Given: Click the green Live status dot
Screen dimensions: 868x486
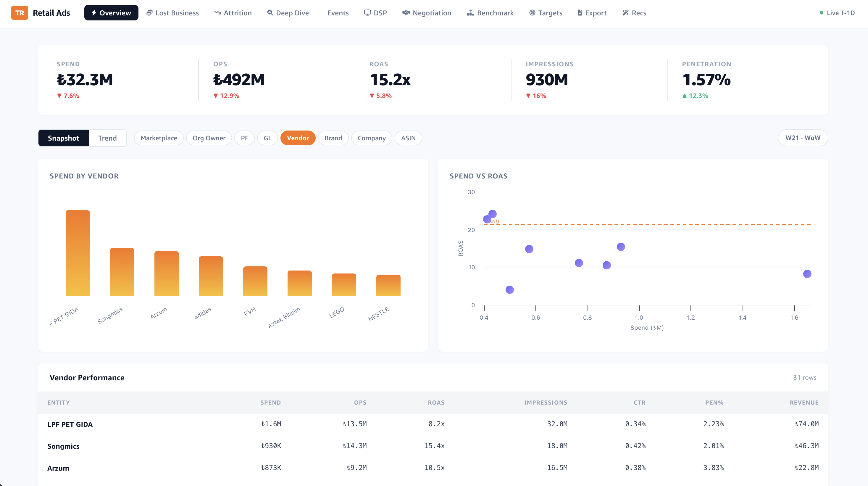Looking at the screenshot, I should pos(822,13).
